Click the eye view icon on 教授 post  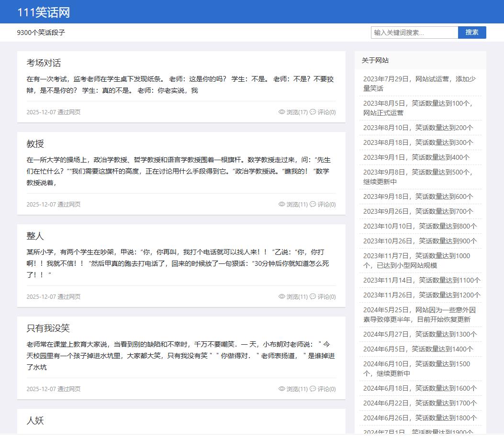pyautogui.click(x=281, y=204)
